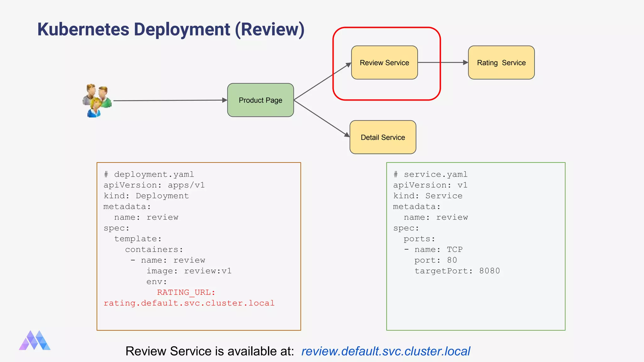Click the '# deployment.yaml' comment line
Viewport: 644px width, 362px height.
coord(149,174)
